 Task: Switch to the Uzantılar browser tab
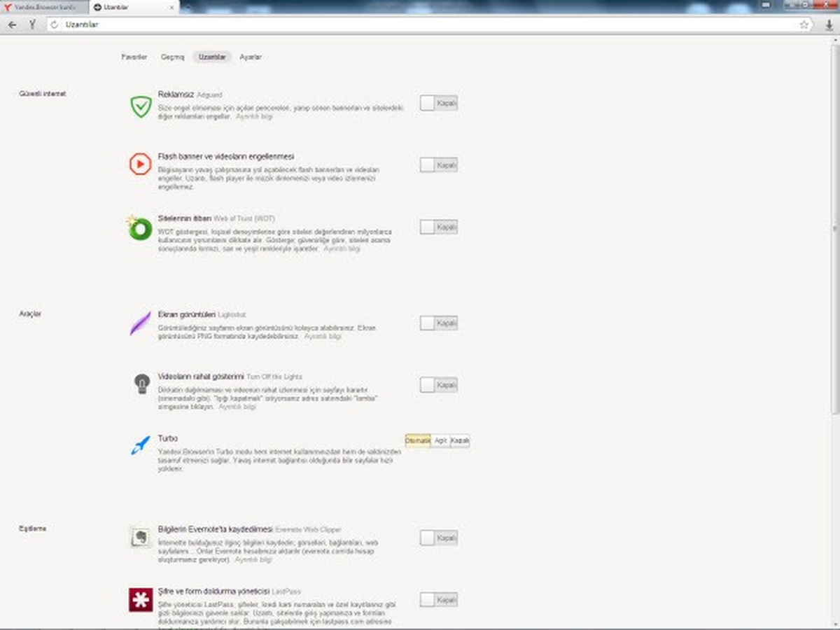(133, 6)
